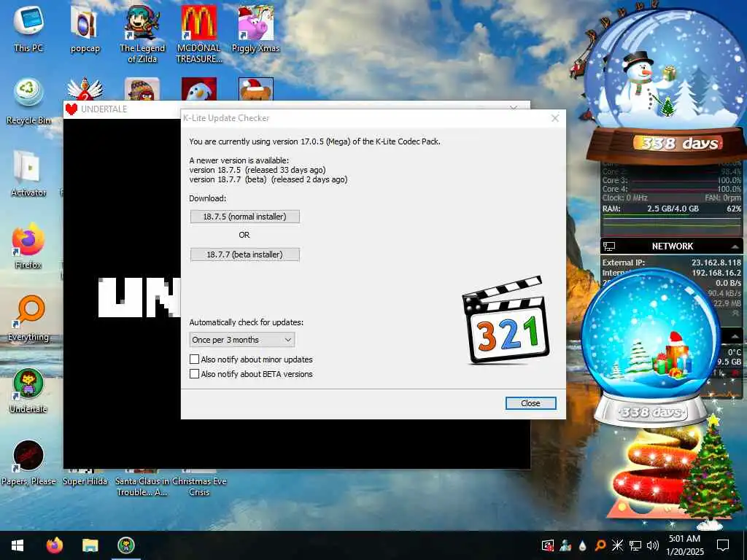Select the Santa-hat bear desktop icon

[256, 88]
